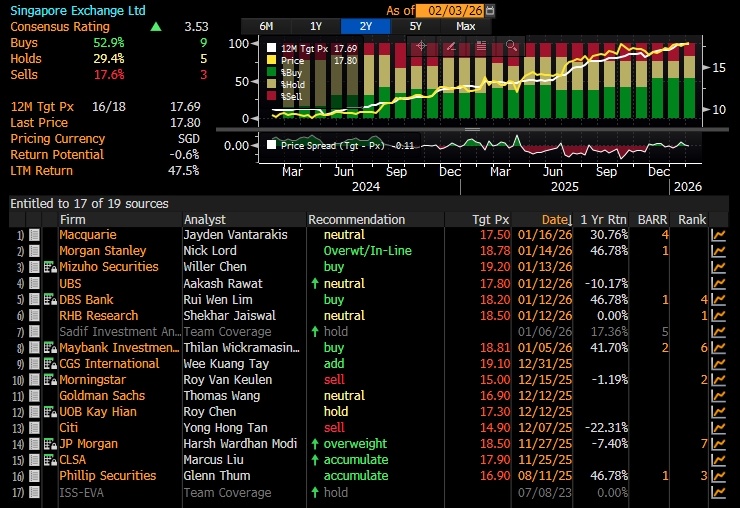740x508 pixels.
Task: Activate the pencil annotate chart tool
Action: click(x=451, y=46)
